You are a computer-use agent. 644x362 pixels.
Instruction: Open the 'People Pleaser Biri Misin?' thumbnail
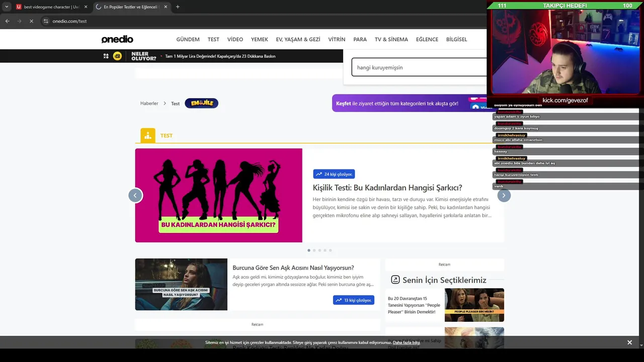(x=474, y=305)
